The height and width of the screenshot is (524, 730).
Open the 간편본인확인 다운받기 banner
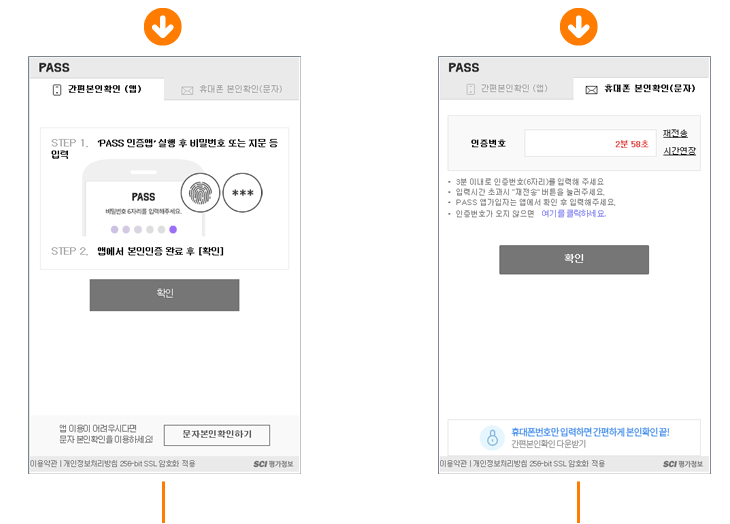pos(574,437)
